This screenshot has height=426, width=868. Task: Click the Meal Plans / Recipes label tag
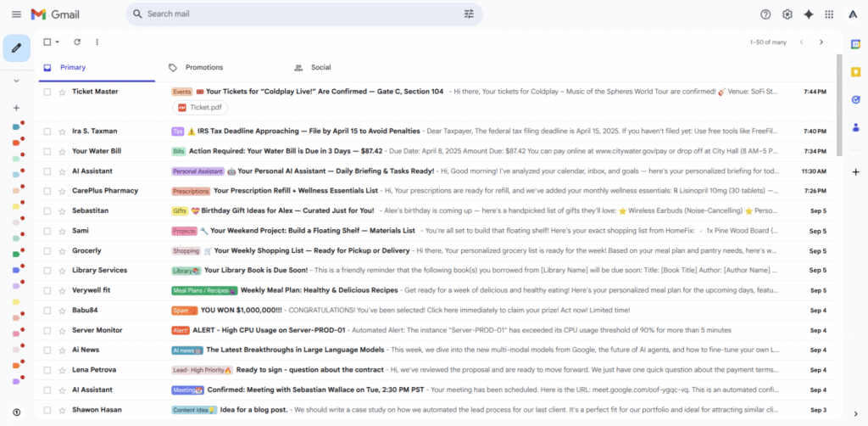204,290
